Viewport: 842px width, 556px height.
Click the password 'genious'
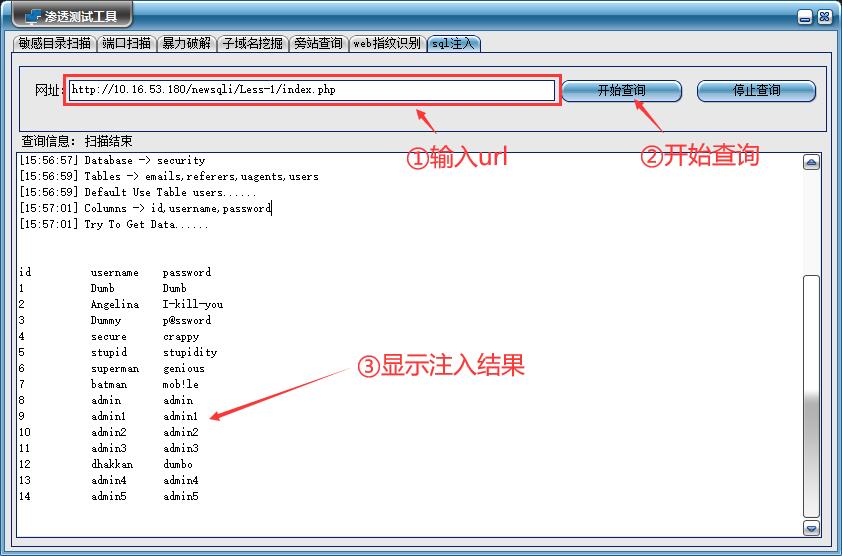[184, 369]
